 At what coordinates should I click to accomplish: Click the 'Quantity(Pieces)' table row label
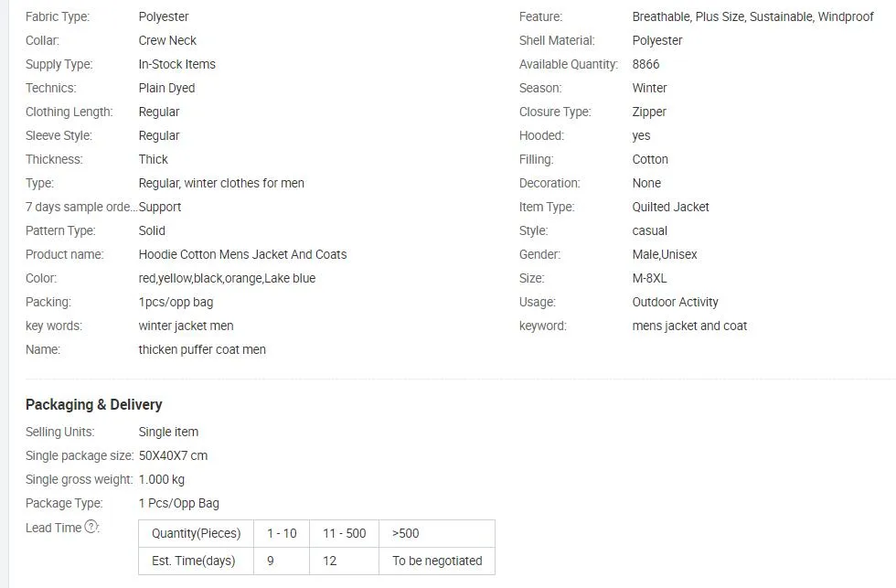pyautogui.click(x=196, y=533)
